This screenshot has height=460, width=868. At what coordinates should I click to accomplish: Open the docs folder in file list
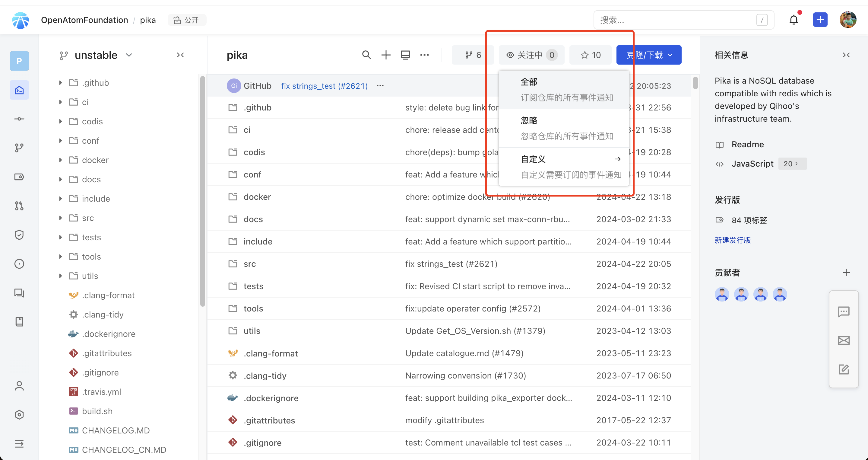(253, 219)
